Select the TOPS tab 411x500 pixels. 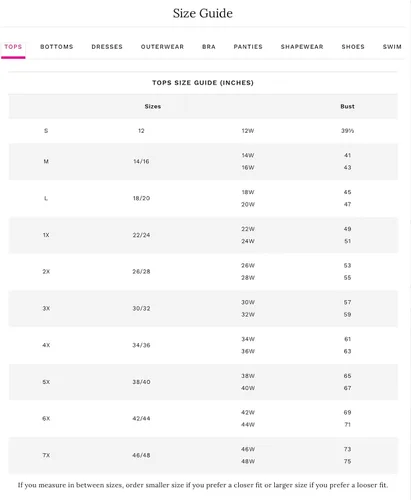click(13, 47)
